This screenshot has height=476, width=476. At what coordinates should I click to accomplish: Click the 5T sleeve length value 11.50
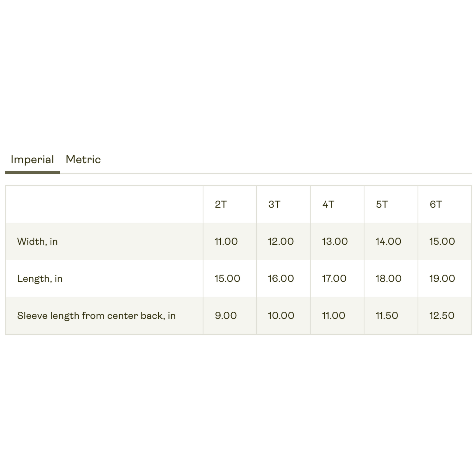point(386,316)
